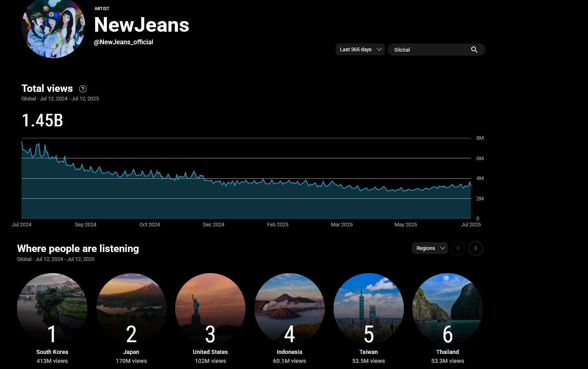Click the May 2025 axis label
The image size is (588, 369).
point(406,225)
